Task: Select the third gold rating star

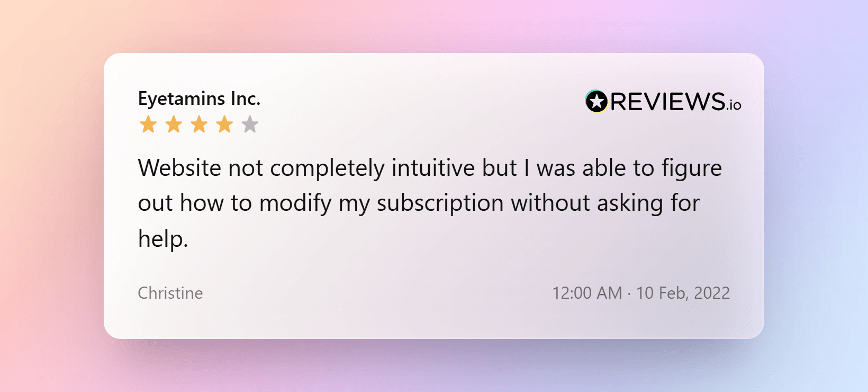Action: click(x=199, y=125)
